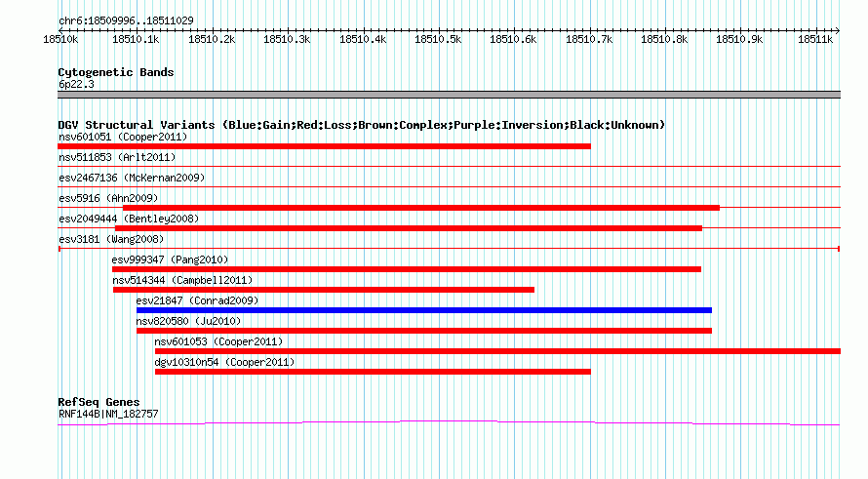Click the nsv820580 (Ju2010) label
Image resolution: width=868 pixels, height=479 pixels.
pyautogui.click(x=188, y=321)
